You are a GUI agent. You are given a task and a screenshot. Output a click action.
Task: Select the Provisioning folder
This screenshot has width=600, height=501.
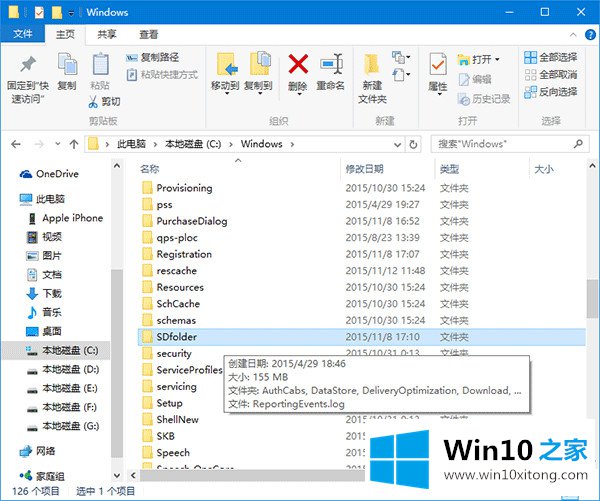[x=184, y=188]
